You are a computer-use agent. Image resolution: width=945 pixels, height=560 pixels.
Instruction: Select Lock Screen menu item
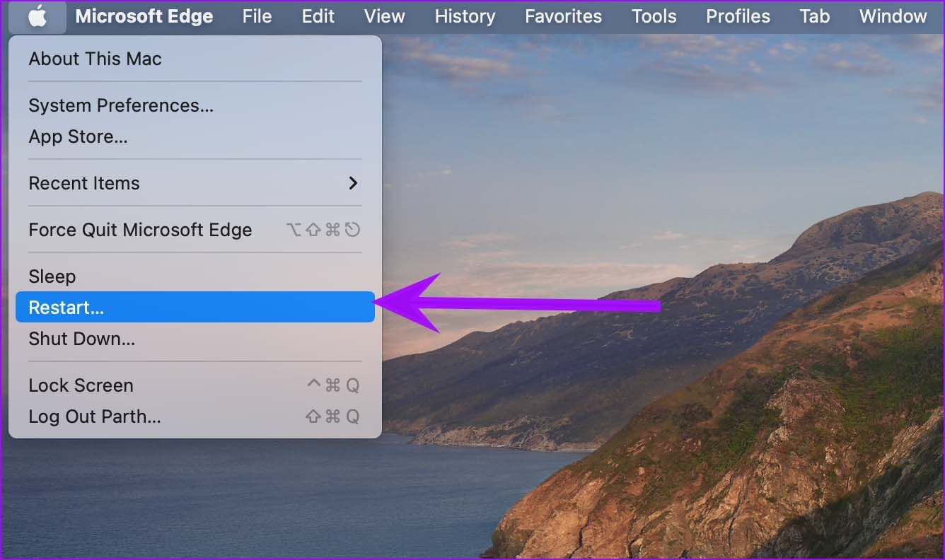195,385
